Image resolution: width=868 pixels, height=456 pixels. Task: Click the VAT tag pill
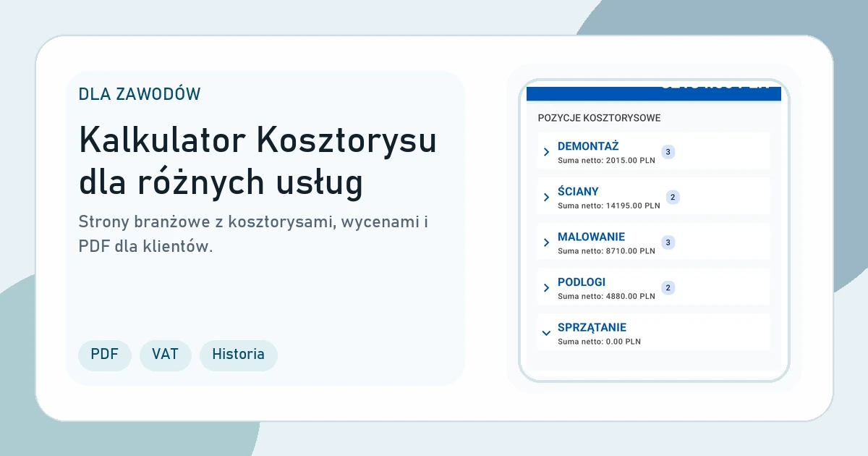(165, 355)
